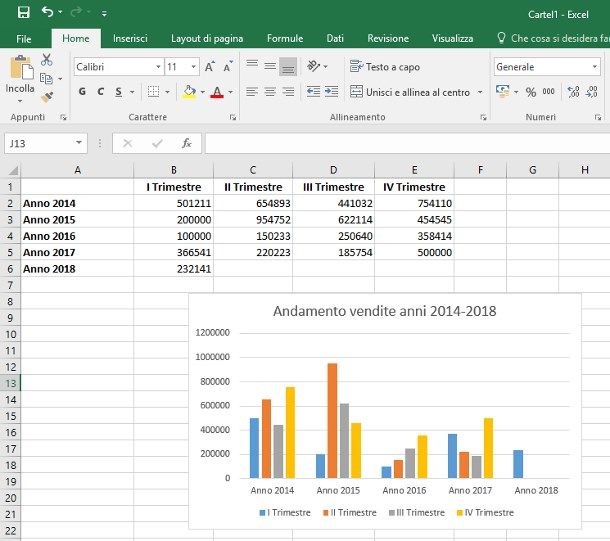
Task: Toggle bold formatting with G button
Action: (82, 92)
